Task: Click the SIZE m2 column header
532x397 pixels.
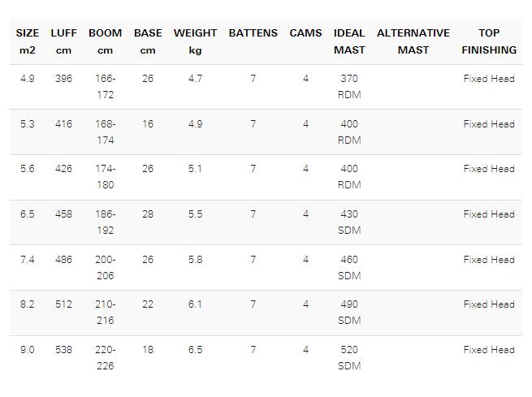Action: (x=28, y=41)
